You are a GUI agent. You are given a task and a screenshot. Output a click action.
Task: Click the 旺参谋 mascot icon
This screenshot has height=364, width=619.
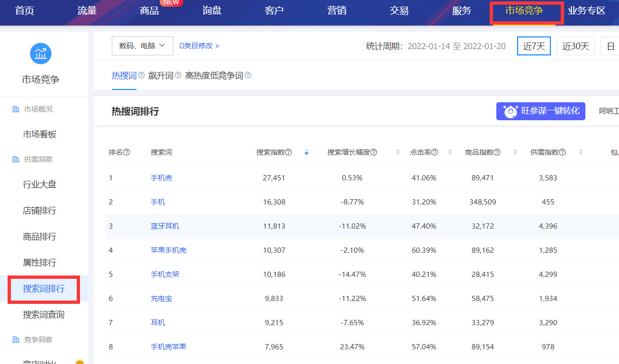pyautogui.click(x=511, y=112)
